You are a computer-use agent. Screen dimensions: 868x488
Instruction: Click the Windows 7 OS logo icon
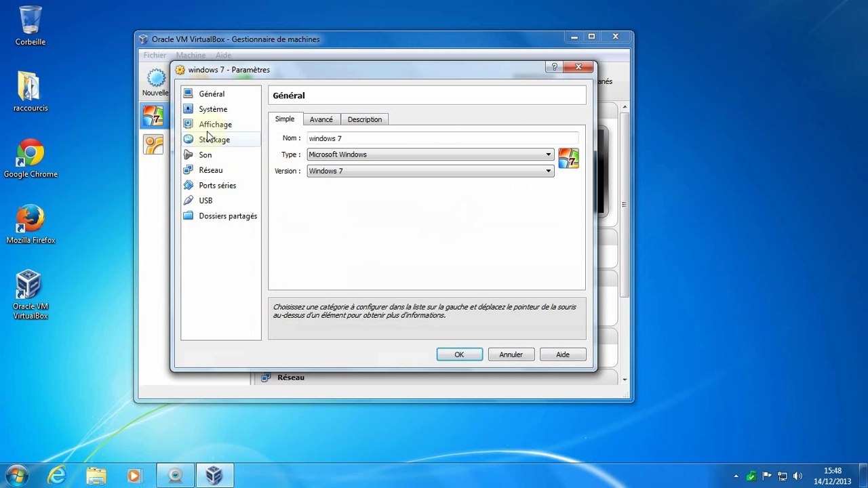pyautogui.click(x=568, y=159)
